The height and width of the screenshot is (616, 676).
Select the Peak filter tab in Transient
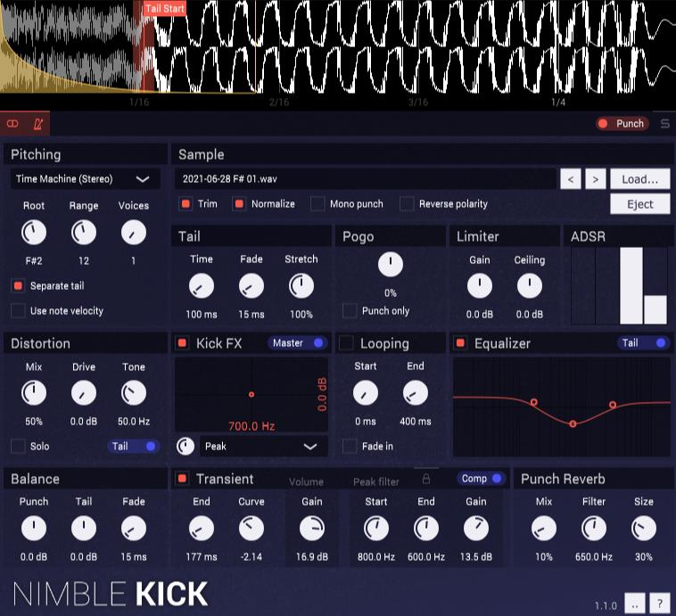376,481
